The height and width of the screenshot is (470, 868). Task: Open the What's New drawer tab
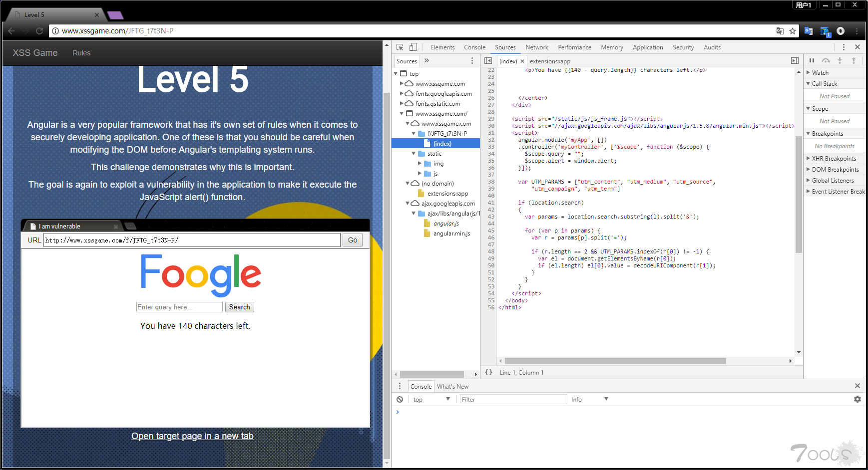[452, 387]
